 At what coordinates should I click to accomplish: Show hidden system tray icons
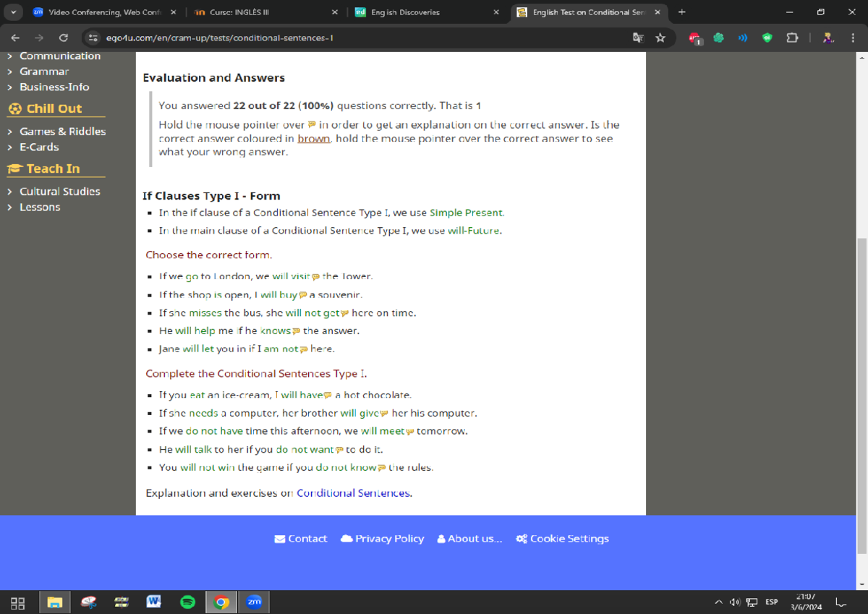(718, 602)
